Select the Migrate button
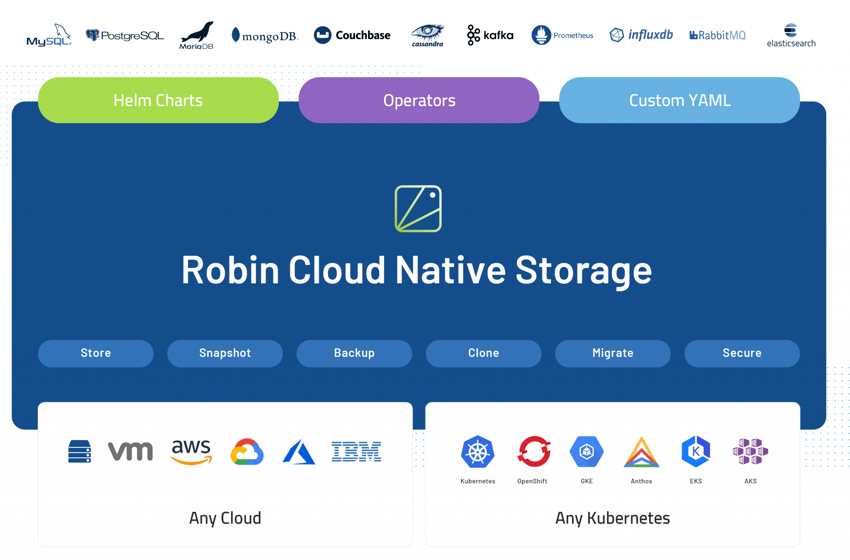Screen dimensions: 850x560 pyautogui.click(x=613, y=353)
